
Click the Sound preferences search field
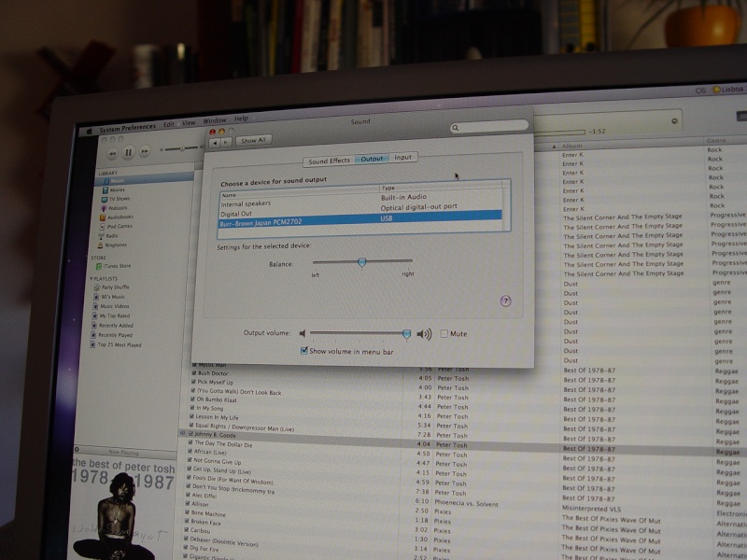pyautogui.click(x=489, y=126)
